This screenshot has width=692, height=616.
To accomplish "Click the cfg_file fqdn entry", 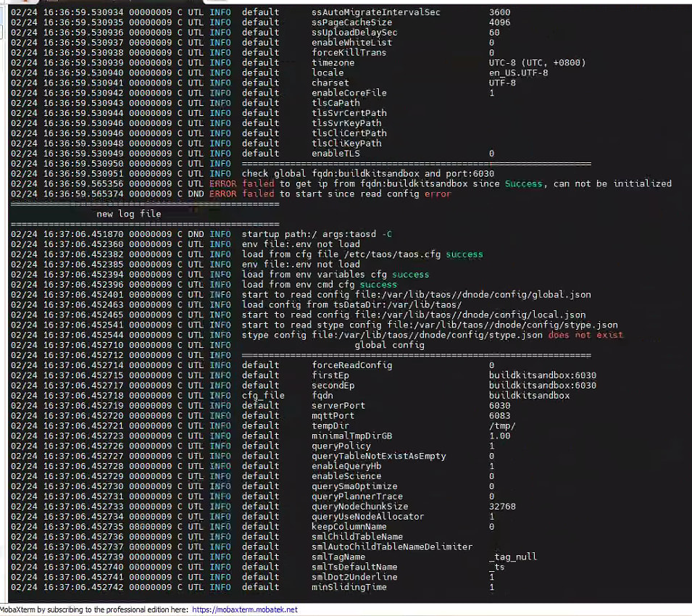I will coord(322,396).
